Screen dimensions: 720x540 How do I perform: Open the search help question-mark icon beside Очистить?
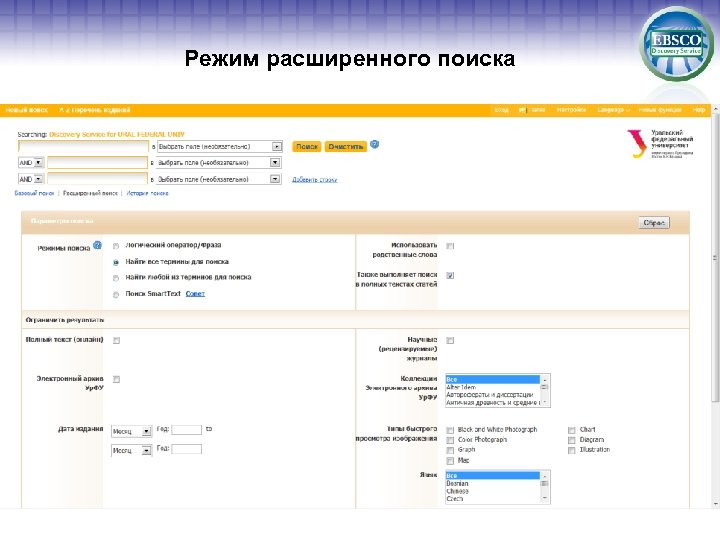pyautogui.click(x=375, y=144)
